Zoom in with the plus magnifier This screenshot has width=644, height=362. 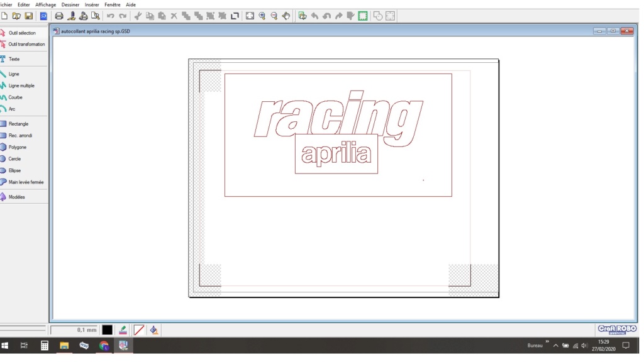pyautogui.click(x=262, y=16)
